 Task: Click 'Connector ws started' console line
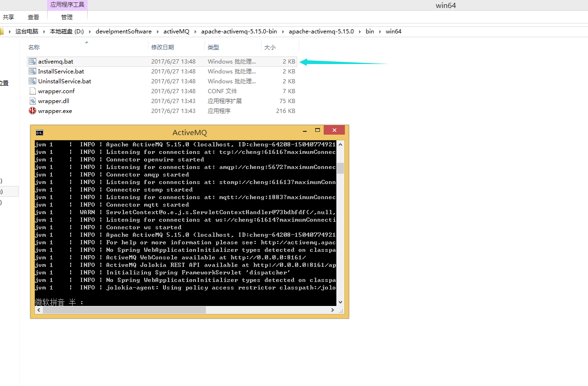coord(144,227)
